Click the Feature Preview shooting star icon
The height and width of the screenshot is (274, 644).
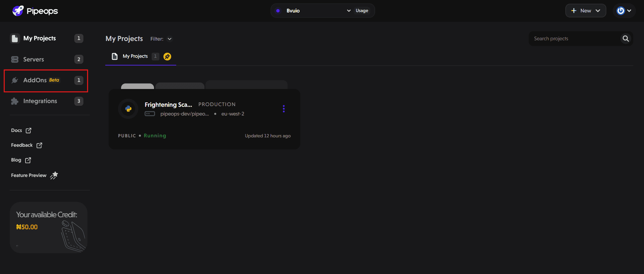click(x=54, y=175)
